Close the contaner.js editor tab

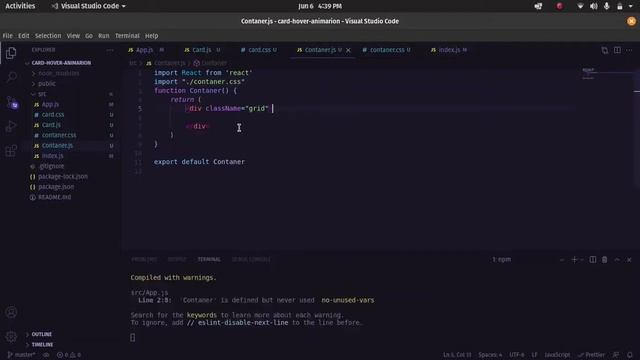[x=348, y=50]
